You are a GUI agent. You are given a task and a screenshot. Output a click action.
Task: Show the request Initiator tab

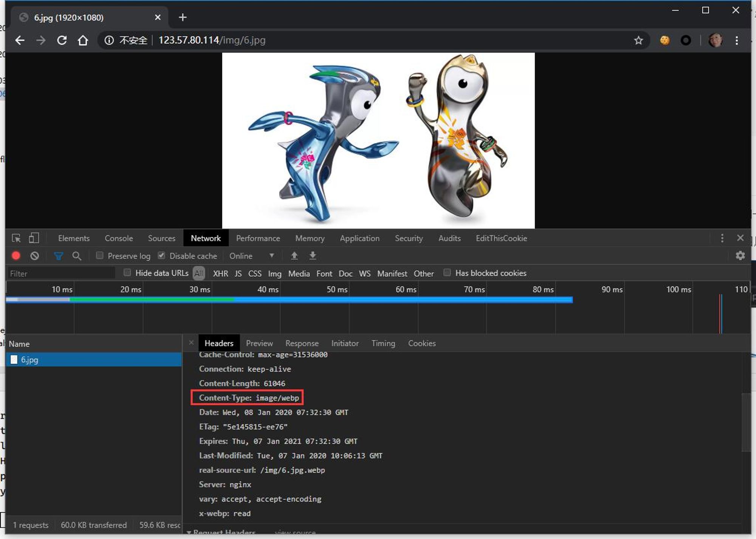click(345, 343)
